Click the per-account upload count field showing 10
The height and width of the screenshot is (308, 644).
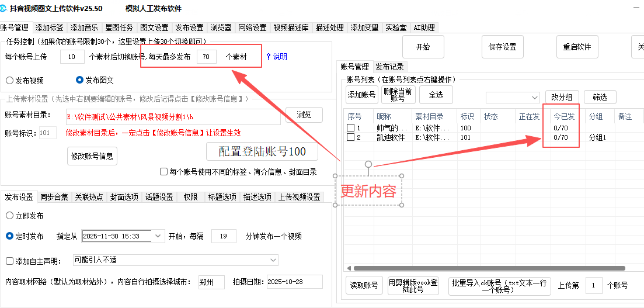[72, 57]
